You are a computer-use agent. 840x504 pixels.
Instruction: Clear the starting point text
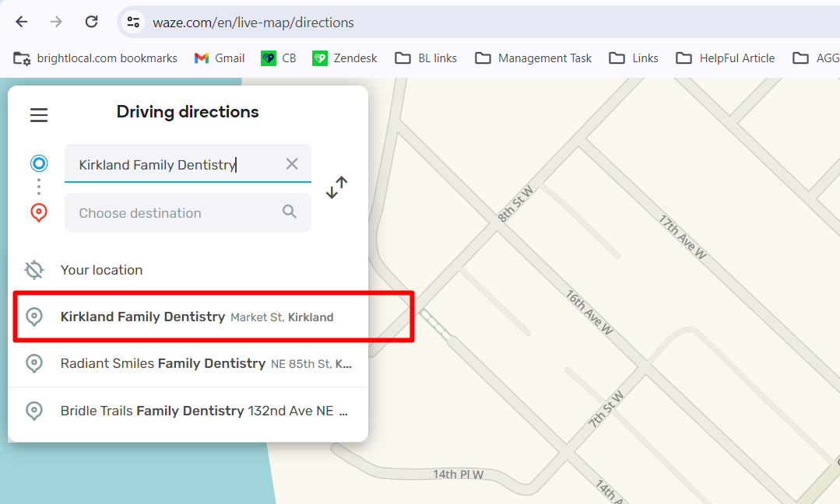pyautogui.click(x=292, y=163)
